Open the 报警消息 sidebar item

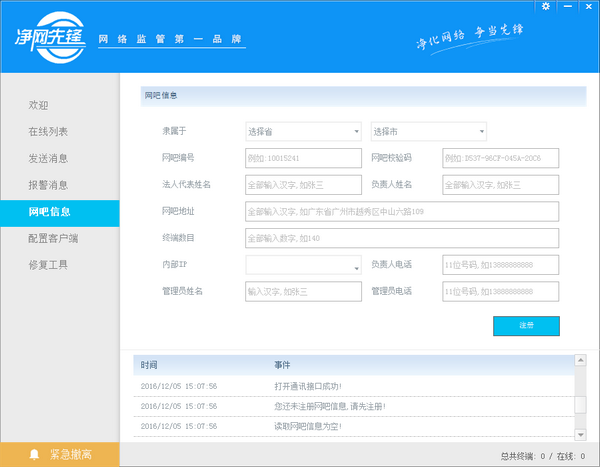(x=48, y=185)
